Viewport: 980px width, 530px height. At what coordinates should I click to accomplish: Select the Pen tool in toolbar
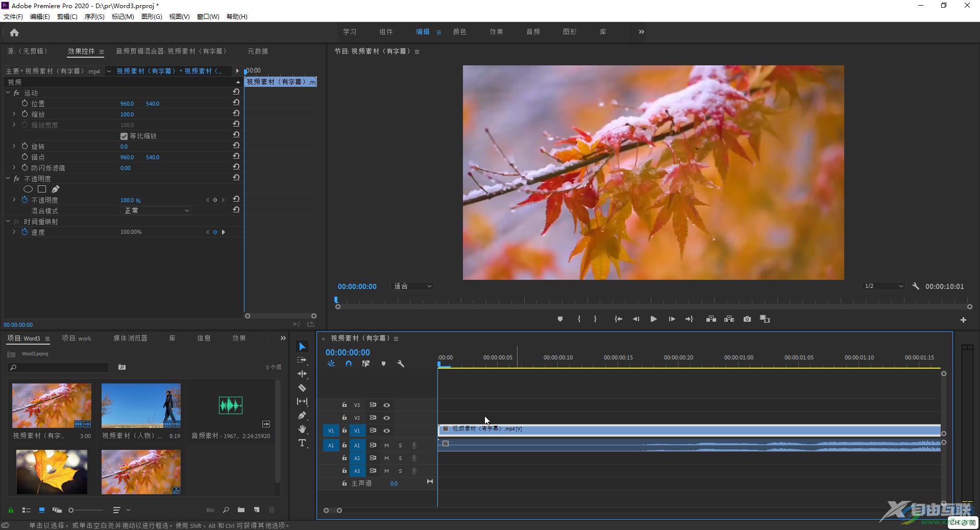coord(302,415)
